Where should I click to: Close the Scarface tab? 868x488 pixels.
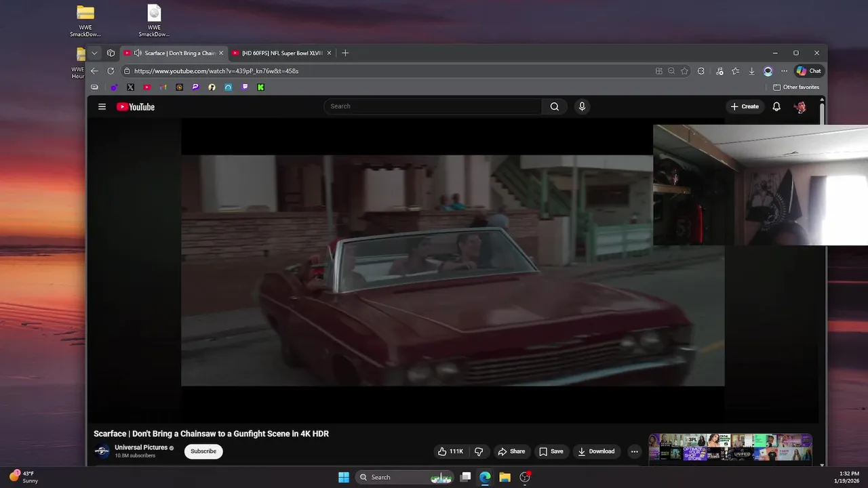(x=220, y=53)
